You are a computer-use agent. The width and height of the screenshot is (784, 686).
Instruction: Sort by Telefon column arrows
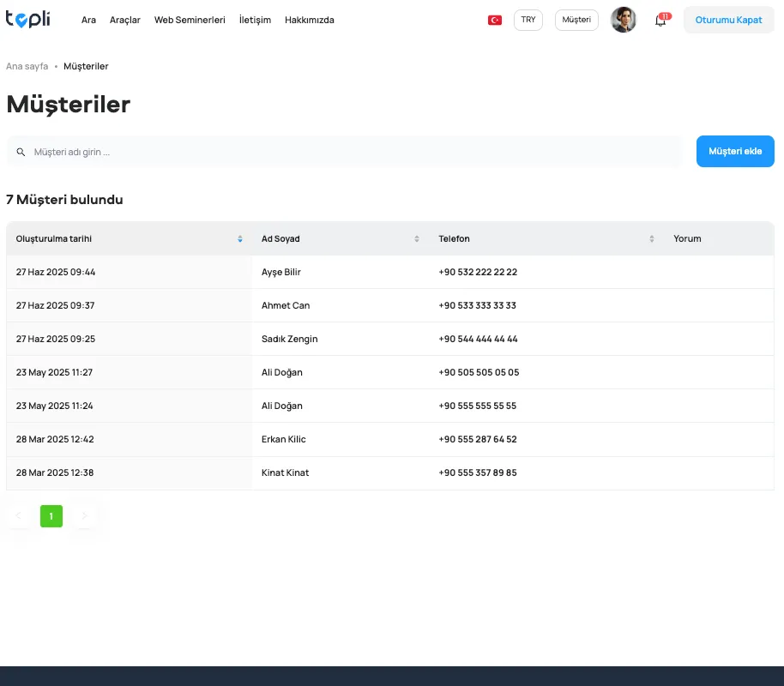click(x=652, y=239)
